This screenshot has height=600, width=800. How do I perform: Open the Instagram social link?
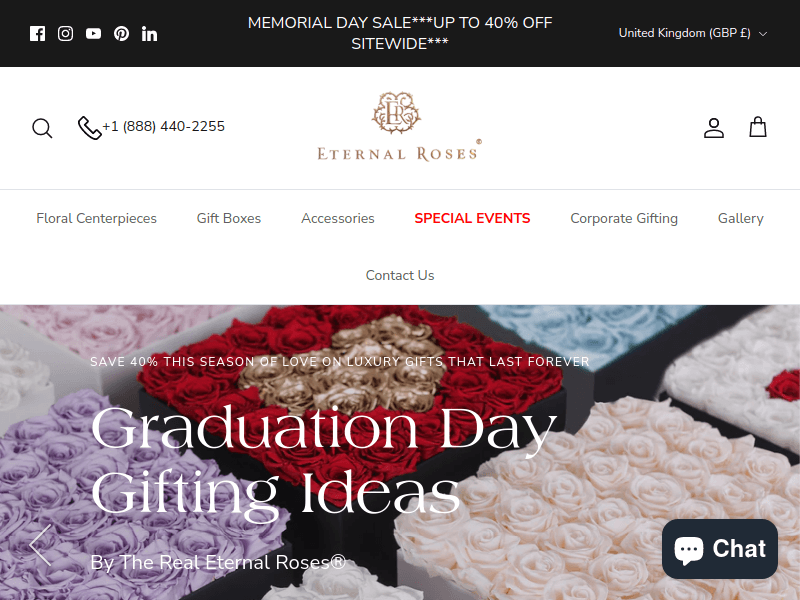(65, 34)
